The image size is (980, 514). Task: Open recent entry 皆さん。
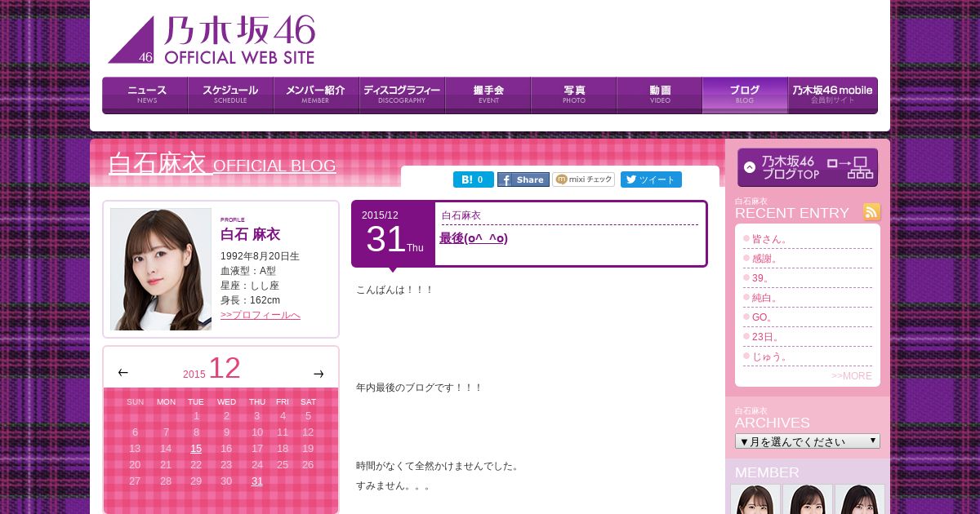click(770, 239)
